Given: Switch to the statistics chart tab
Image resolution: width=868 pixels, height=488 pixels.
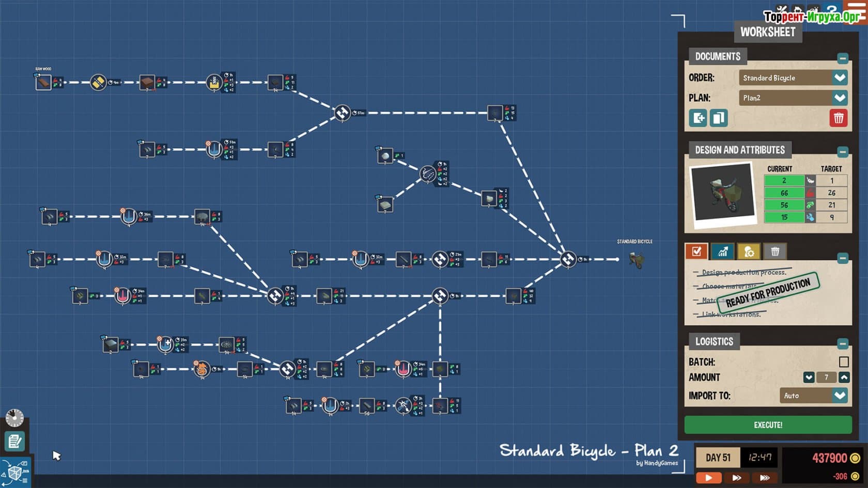Looking at the screenshot, I should tap(722, 251).
